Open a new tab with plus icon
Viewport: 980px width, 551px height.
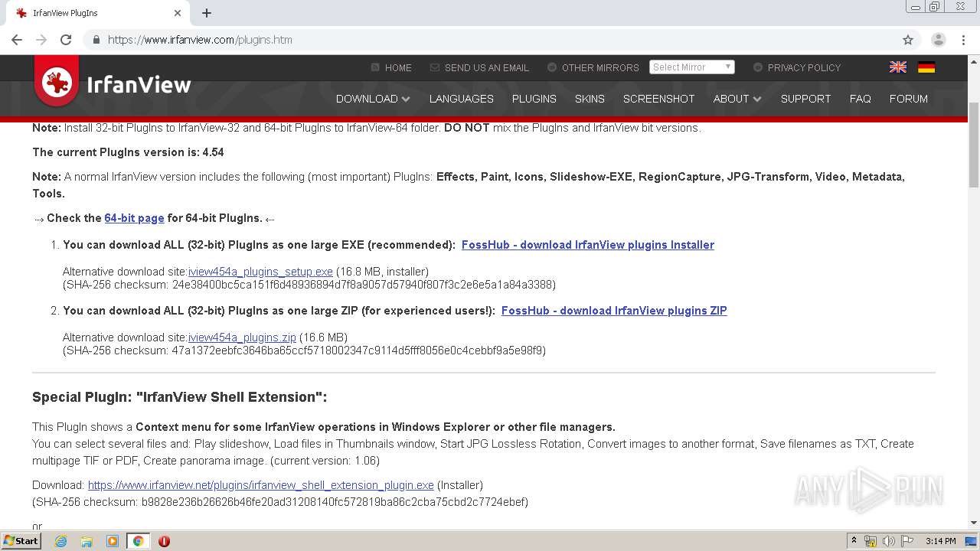pos(207,13)
